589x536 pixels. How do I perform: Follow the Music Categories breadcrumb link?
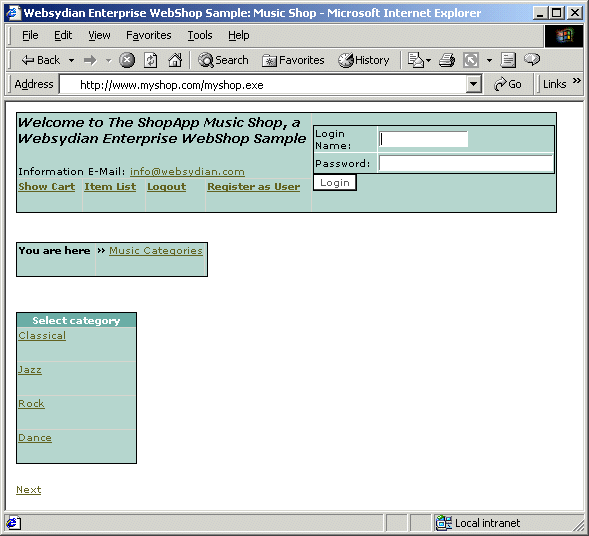tap(156, 251)
